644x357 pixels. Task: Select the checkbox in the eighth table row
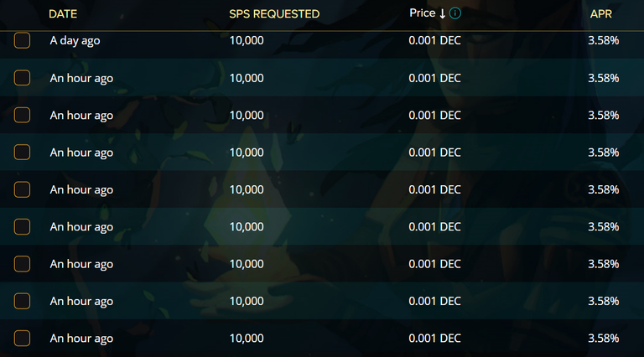(23, 301)
